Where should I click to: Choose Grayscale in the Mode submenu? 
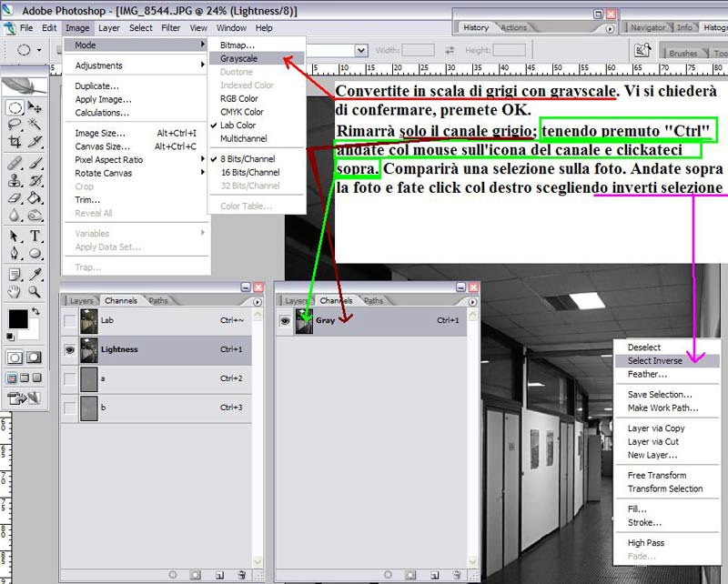(x=257, y=58)
